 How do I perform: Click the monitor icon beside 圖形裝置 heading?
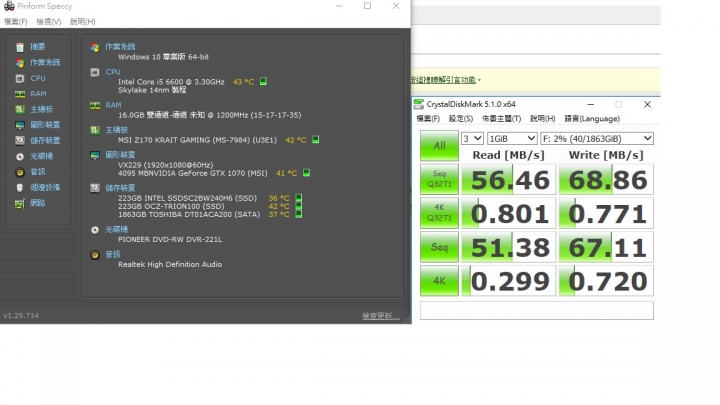coord(95,155)
